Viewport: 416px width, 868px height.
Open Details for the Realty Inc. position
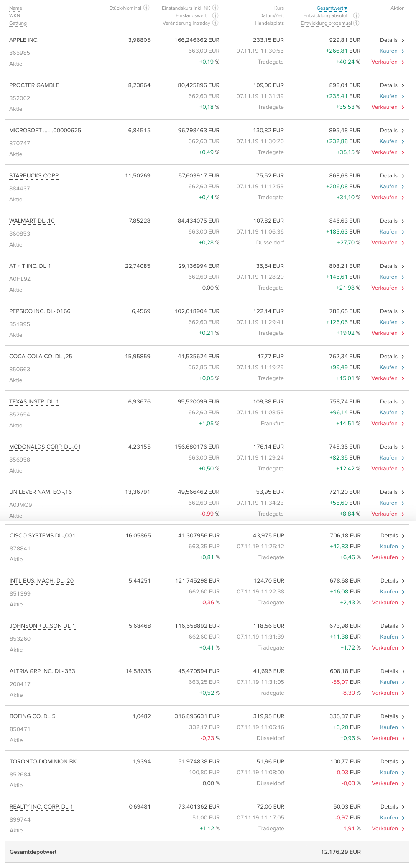pyautogui.click(x=393, y=807)
